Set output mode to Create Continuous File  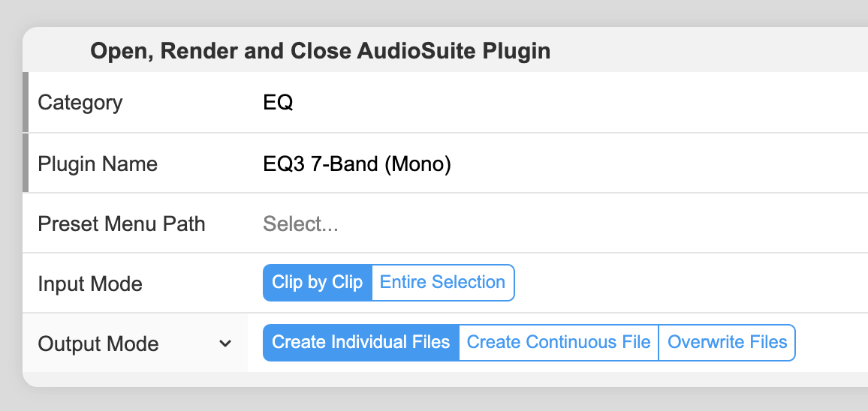coord(558,343)
